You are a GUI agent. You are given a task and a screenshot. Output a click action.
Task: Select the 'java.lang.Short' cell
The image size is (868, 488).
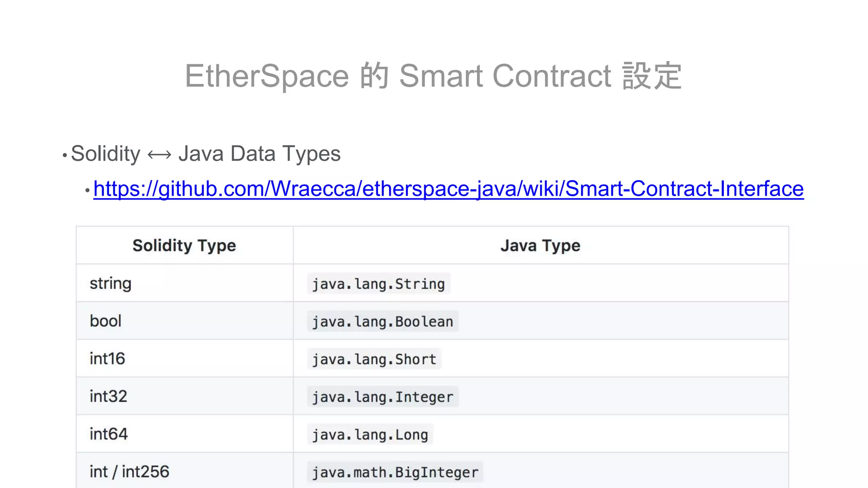[540, 358]
